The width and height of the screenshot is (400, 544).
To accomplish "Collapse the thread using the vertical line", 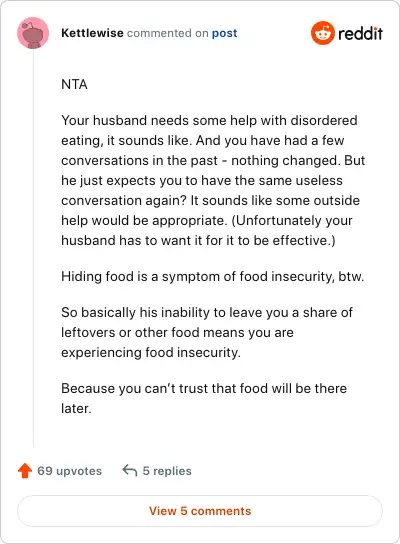I will [33, 248].
